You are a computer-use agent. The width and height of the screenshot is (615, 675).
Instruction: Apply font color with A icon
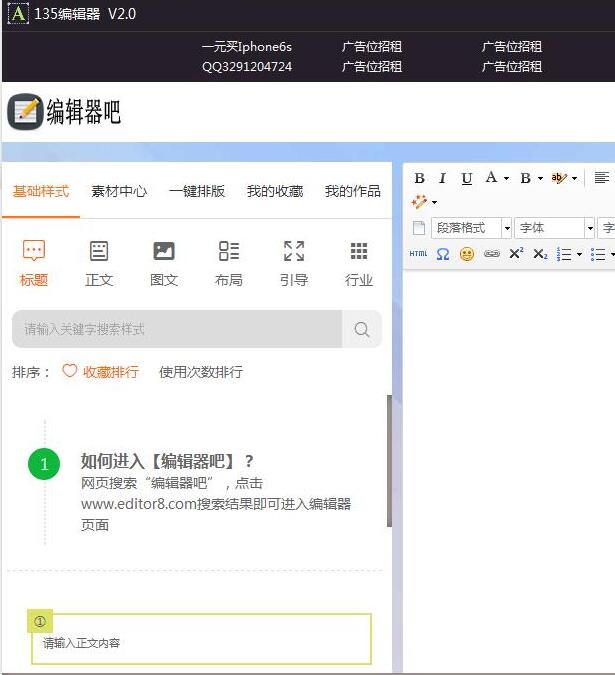[x=491, y=177]
